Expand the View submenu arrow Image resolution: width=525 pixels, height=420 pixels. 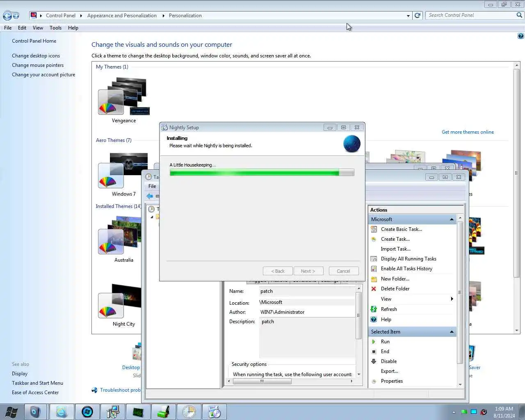(452, 299)
